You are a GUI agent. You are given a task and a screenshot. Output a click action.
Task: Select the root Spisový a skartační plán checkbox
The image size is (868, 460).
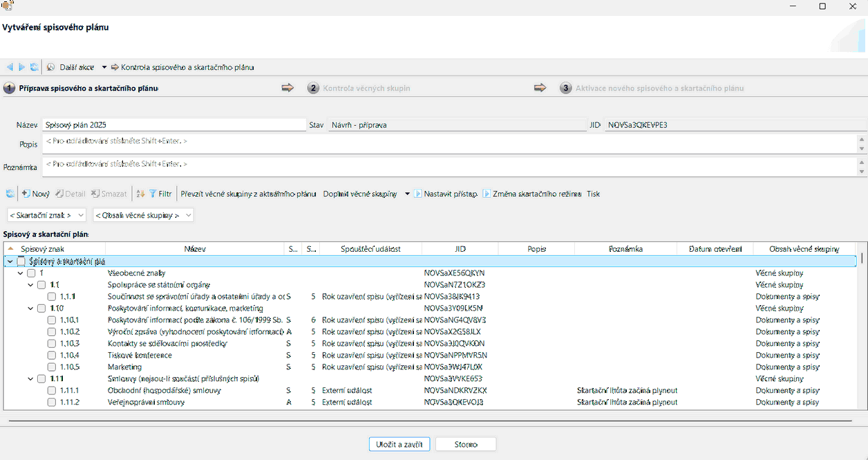pyautogui.click(x=21, y=261)
